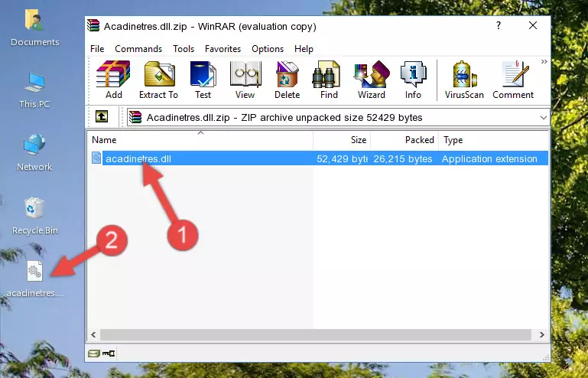The width and height of the screenshot is (588, 378).
Task: Click the Add archive toolbar icon
Action: tap(113, 80)
